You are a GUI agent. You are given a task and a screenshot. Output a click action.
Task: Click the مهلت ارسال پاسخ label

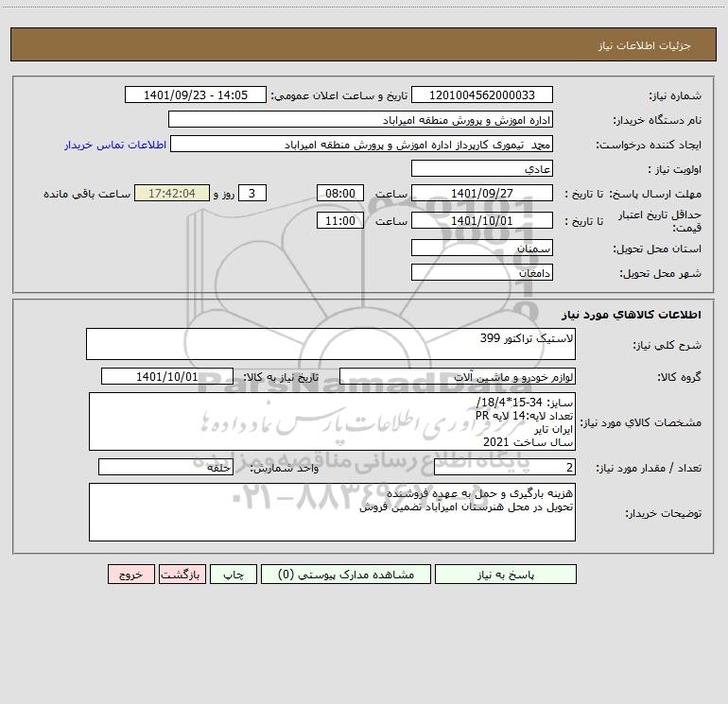(655, 194)
